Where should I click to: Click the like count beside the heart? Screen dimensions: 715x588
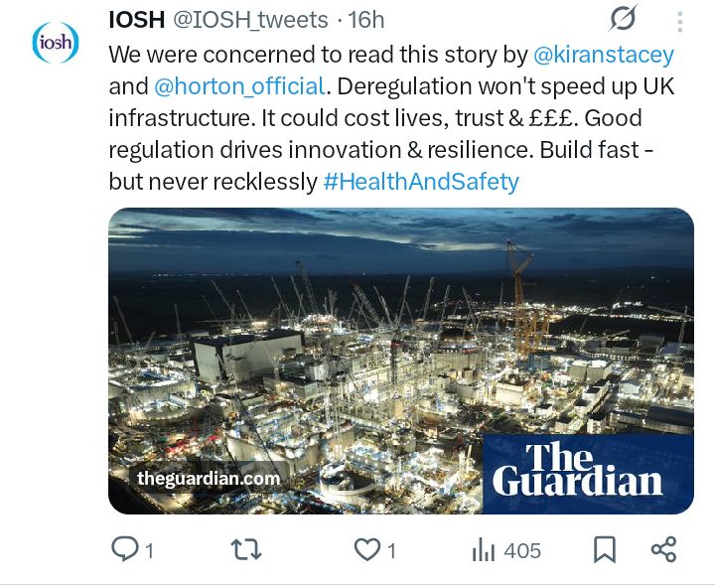392,550
